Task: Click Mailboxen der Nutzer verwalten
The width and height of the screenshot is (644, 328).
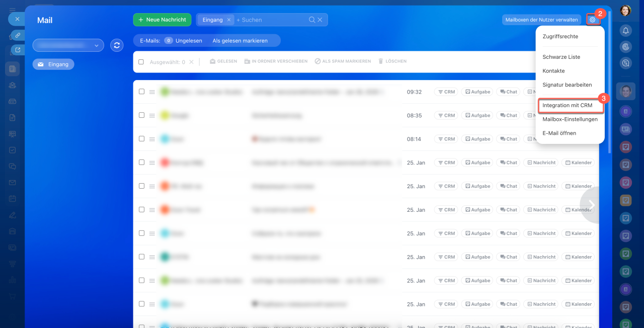Action: pyautogui.click(x=541, y=20)
